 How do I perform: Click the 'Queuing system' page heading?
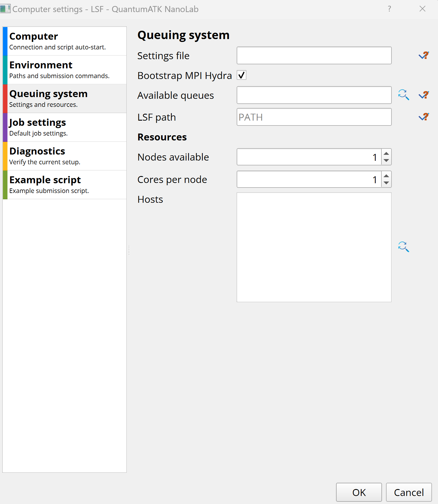183,35
